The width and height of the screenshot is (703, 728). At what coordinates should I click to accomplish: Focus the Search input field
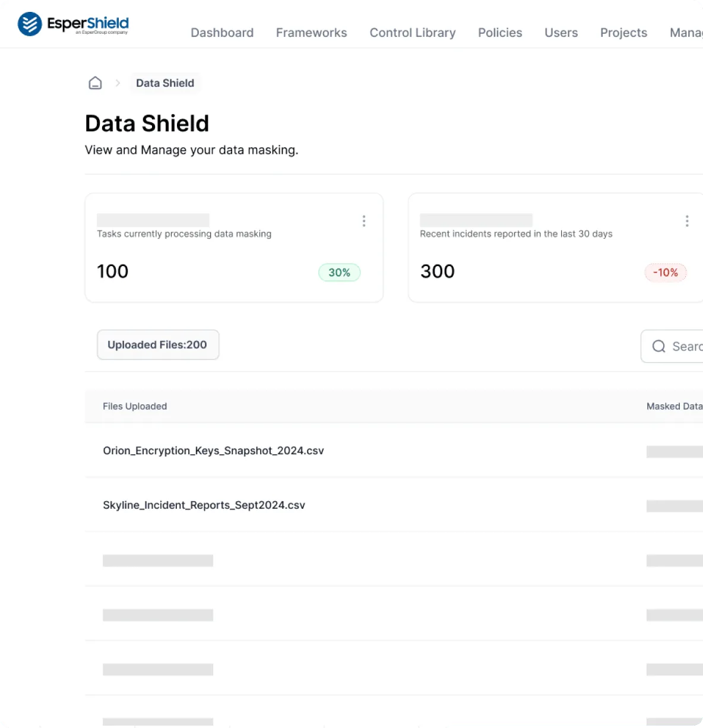click(x=686, y=346)
